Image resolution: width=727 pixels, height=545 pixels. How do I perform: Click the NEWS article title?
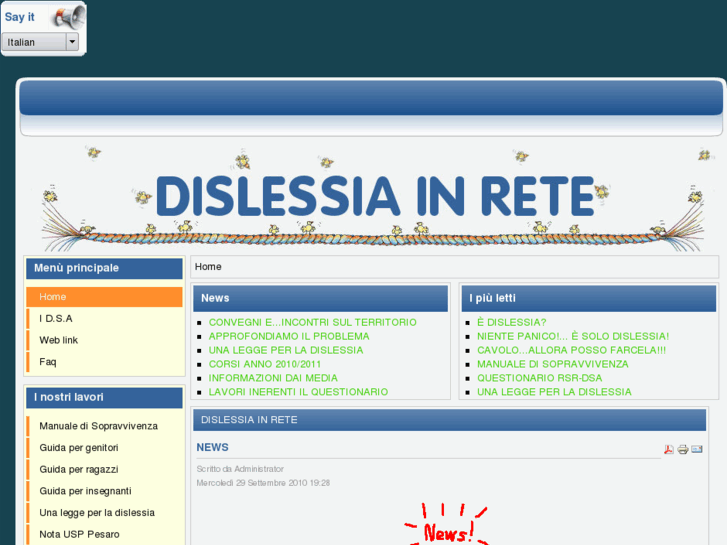click(212, 447)
